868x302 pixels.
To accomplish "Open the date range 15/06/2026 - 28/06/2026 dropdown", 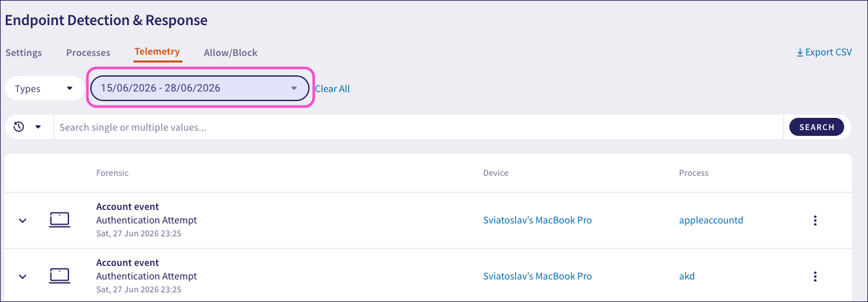I will (x=200, y=88).
